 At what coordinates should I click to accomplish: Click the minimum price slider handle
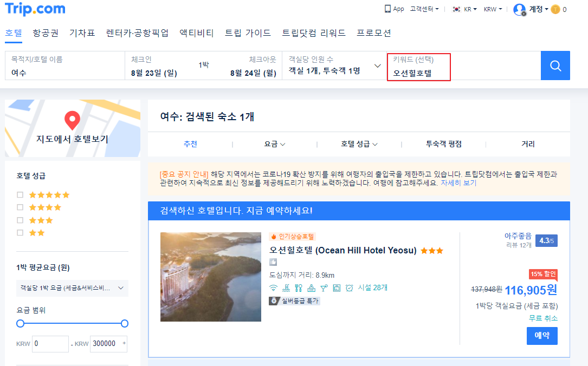click(x=20, y=323)
